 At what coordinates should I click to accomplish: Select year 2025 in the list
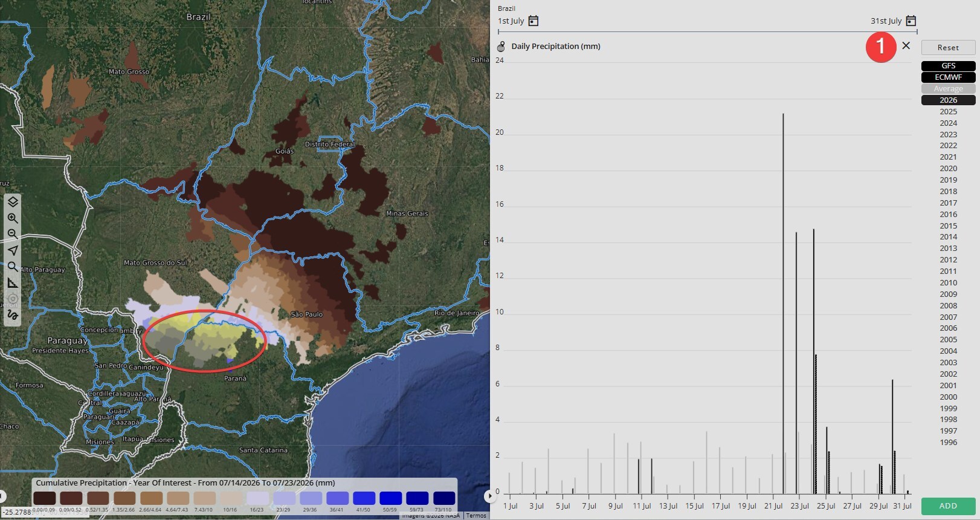(x=948, y=112)
